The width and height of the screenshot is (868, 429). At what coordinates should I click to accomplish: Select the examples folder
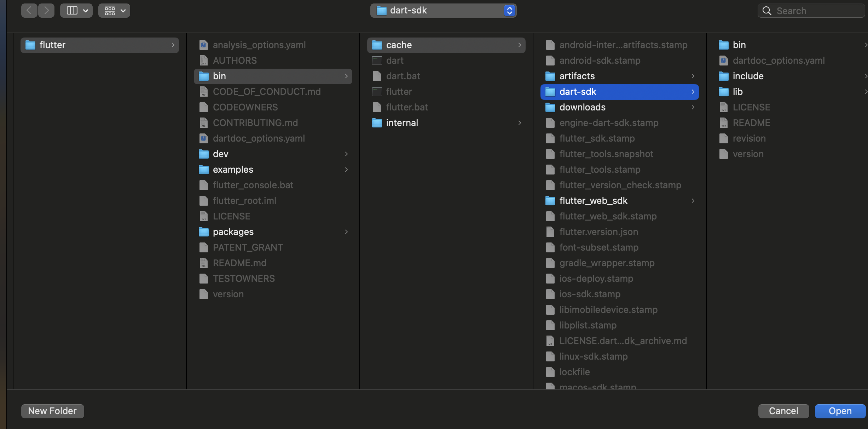(x=233, y=170)
